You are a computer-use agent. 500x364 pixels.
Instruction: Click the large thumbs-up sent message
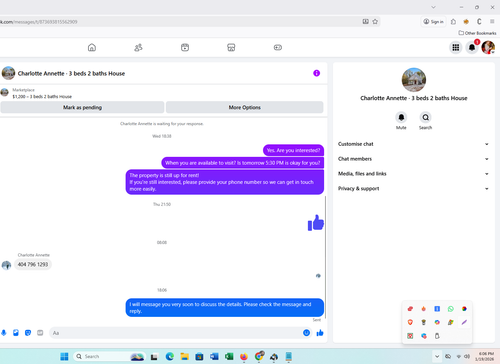pos(316,223)
